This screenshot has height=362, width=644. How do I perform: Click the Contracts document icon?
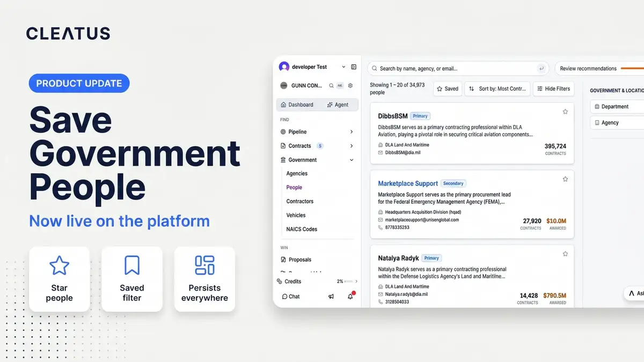click(283, 146)
